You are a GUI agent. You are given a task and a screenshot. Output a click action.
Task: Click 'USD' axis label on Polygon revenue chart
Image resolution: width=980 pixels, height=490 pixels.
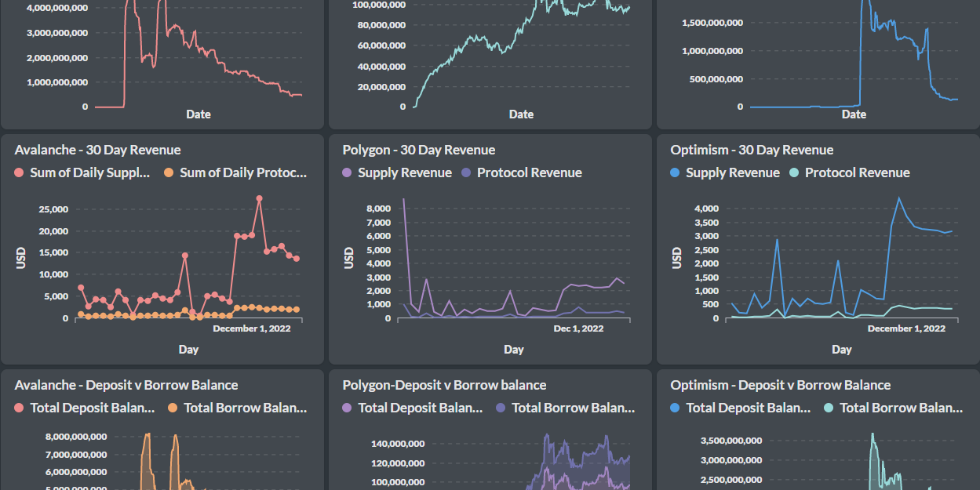(x=349, y=259)
